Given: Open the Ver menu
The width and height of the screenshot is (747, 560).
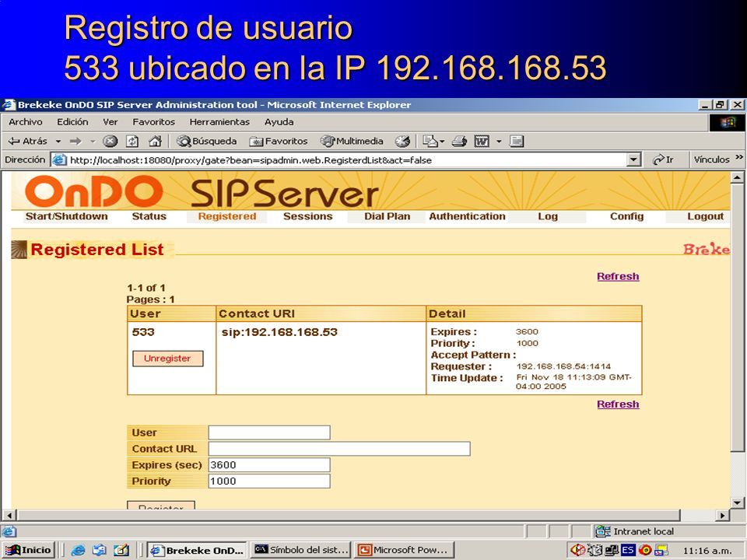Looking at the screenshot, I should [x=110, y=122].
